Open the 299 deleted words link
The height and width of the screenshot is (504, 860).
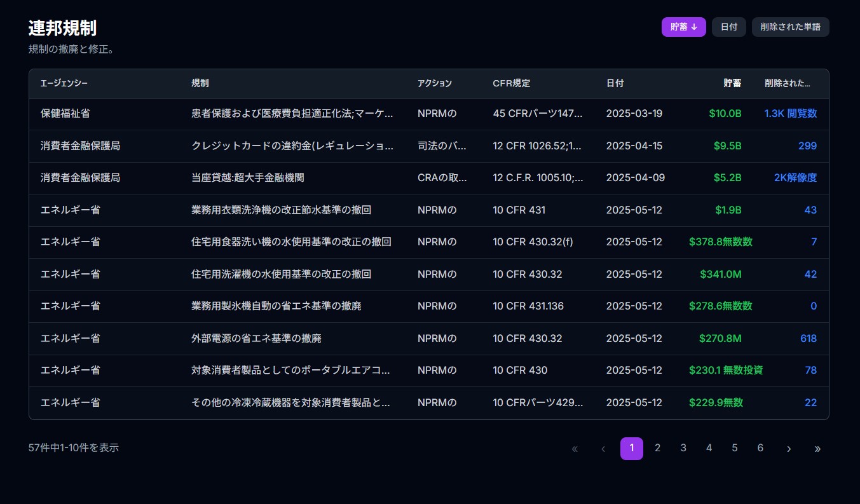(807, 146)
